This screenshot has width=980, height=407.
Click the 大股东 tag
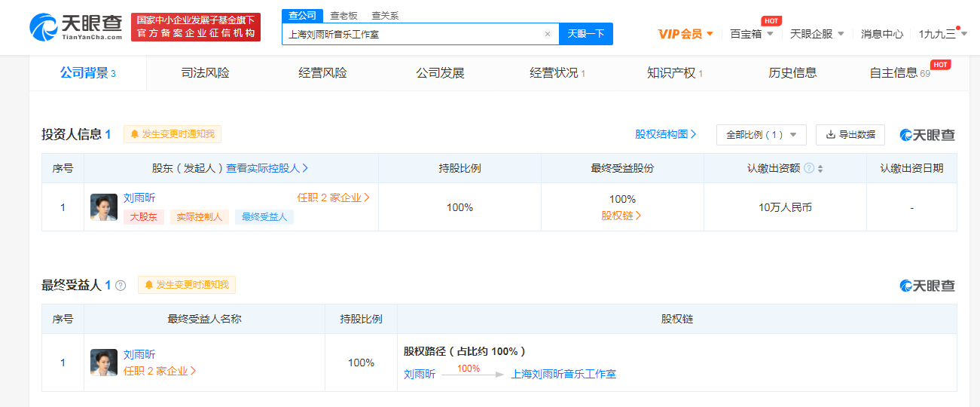coord(144,217)
